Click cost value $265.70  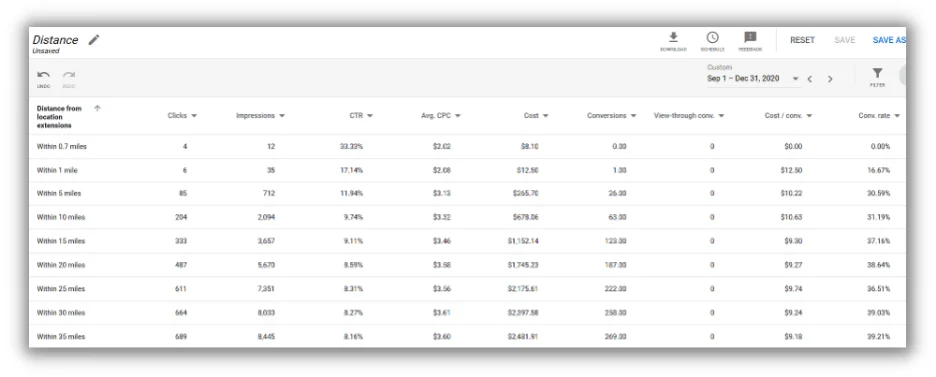525,194
